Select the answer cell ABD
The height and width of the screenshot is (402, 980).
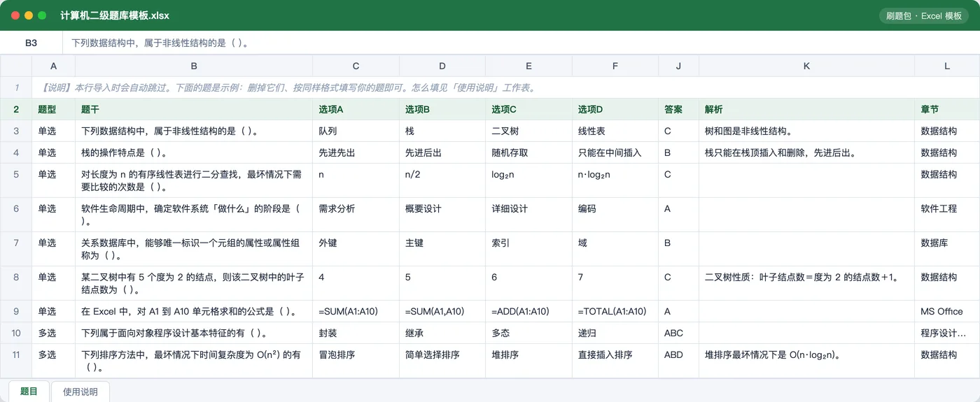coord(679,361)
